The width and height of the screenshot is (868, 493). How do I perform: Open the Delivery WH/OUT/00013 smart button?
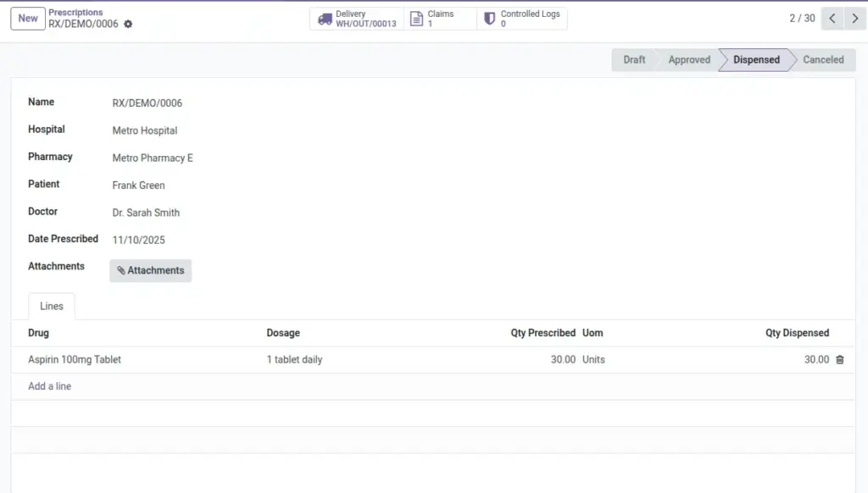[x=357, y=19]
